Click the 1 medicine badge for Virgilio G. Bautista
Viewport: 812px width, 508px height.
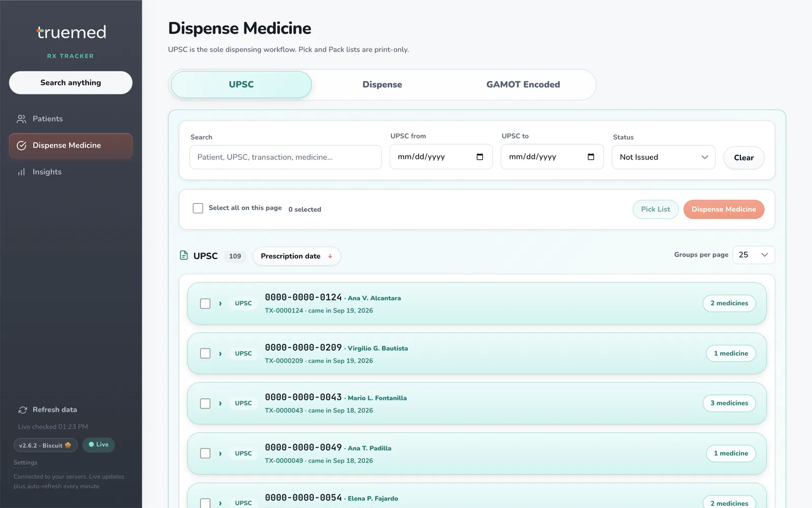[x=731, y=354]
